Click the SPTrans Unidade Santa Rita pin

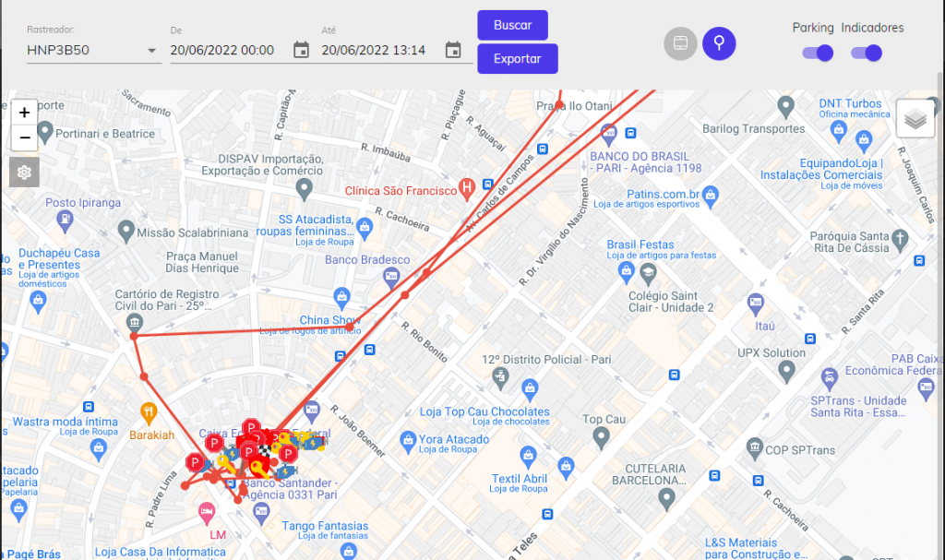[x=830, y=378]
